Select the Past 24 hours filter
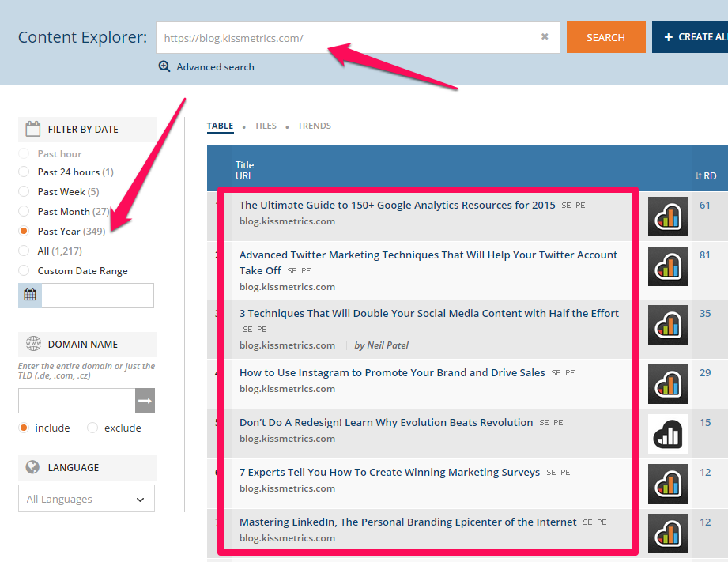The width and height of the screenshot is (728, 562). 24,172
